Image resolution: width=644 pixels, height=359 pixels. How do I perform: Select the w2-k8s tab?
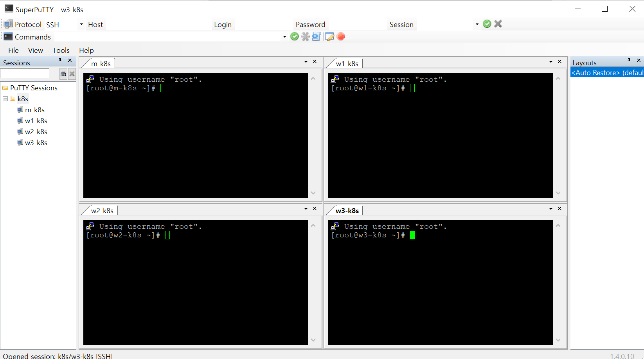[x=102, y=210]
